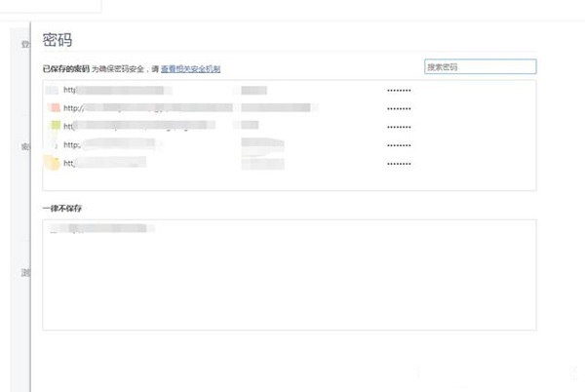Select the second saved password site URL
The width and height of the screenshot is (585, 392).
click(x=146, y=107)
